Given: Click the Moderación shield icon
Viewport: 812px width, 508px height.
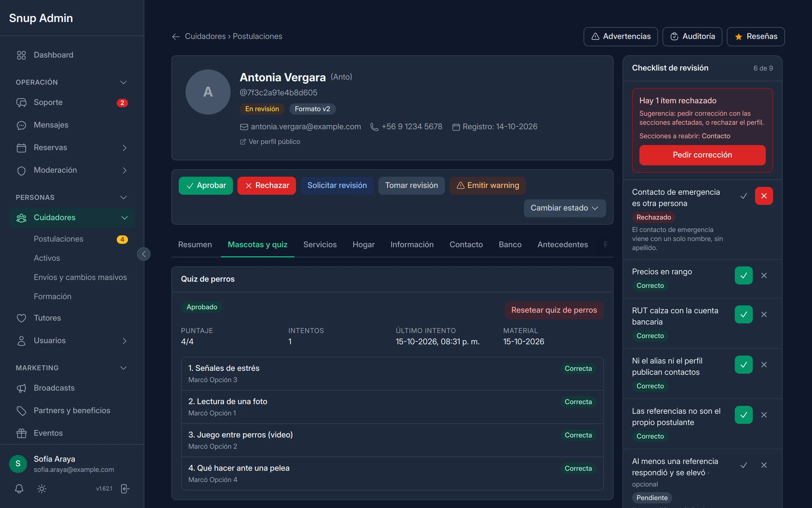Looking at the screenshot, I should [21, 170].
